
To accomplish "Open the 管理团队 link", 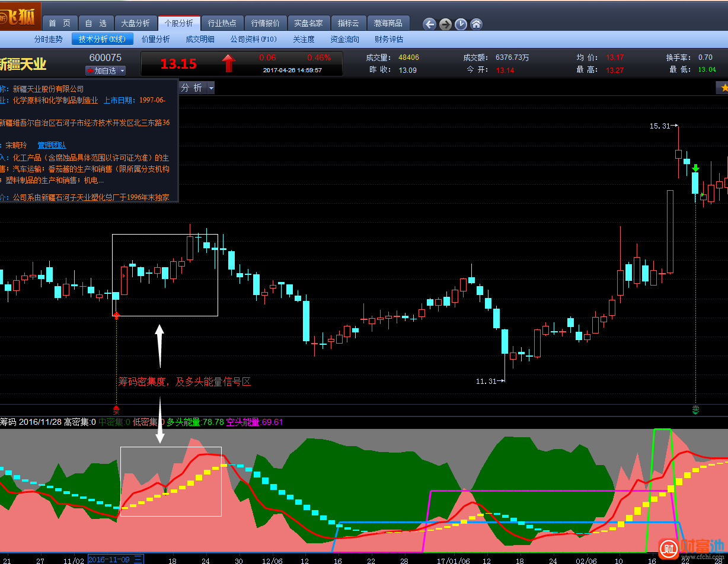I will tap(52, 145).
